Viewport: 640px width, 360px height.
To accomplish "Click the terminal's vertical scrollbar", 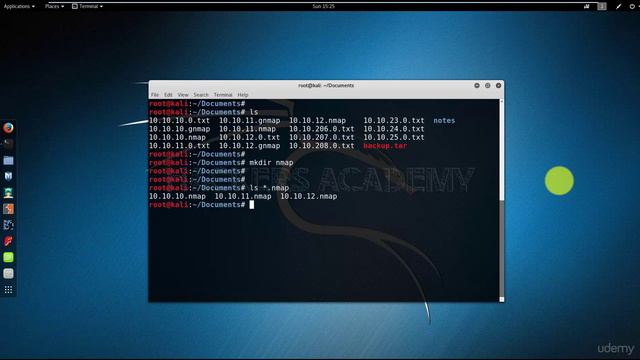I will click(x=502, y=200).
